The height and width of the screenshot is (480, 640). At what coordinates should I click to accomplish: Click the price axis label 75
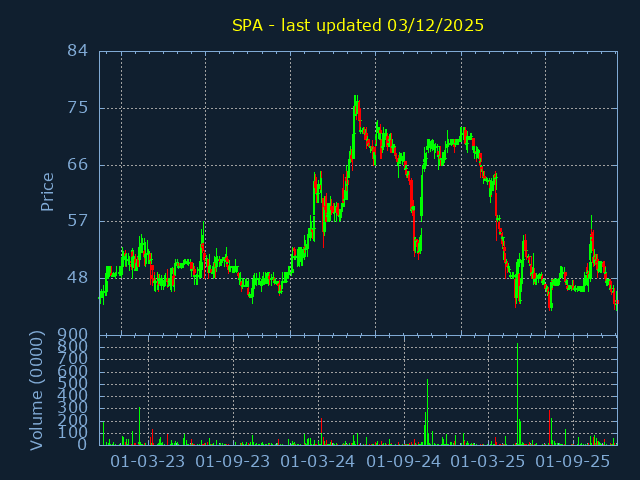[78, 108]
